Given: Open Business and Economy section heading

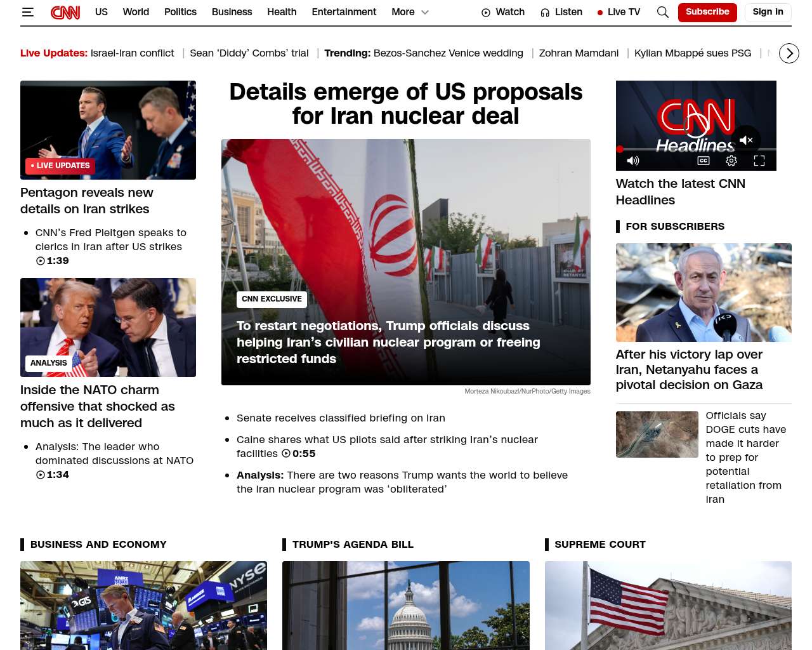Looking at the screenshot, I should tap(98, 545).
